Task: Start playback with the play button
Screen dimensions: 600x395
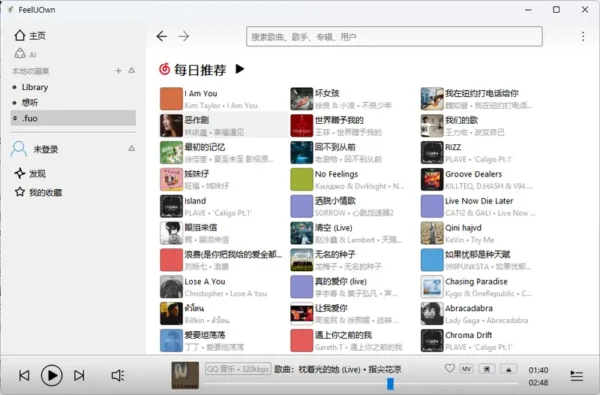Action: click(52, 375)
